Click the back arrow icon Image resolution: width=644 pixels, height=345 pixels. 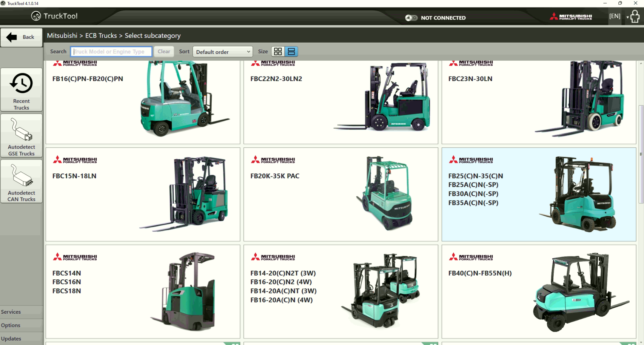point(11,37)
